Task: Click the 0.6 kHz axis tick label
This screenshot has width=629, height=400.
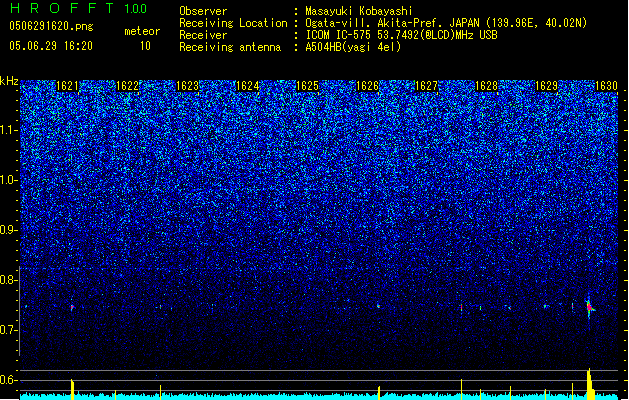Action: coord(8,380)
